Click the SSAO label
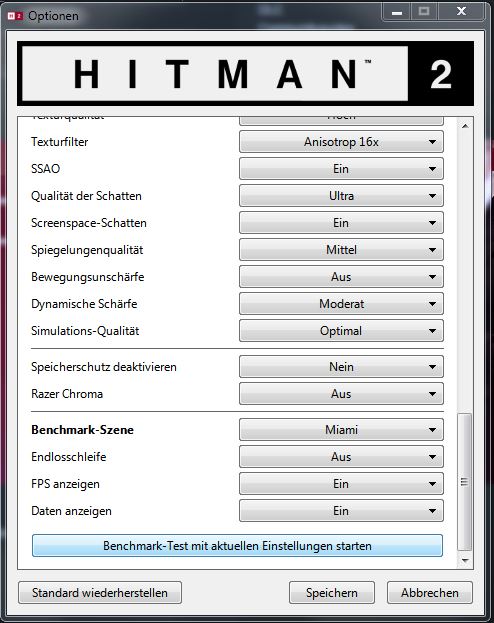The width and height of the screenshot is (494, 623). coord(45,169)
